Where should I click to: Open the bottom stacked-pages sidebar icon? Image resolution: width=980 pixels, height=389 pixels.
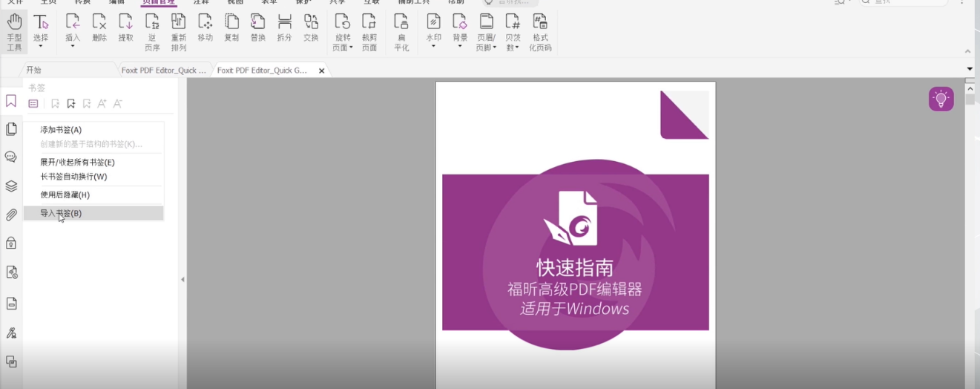11,362
